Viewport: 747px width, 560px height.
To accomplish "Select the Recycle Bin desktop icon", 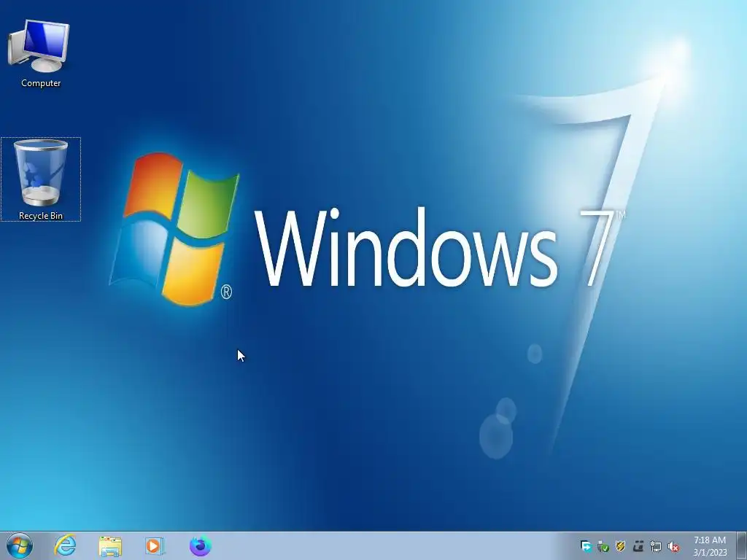I will tap(41, 179).
